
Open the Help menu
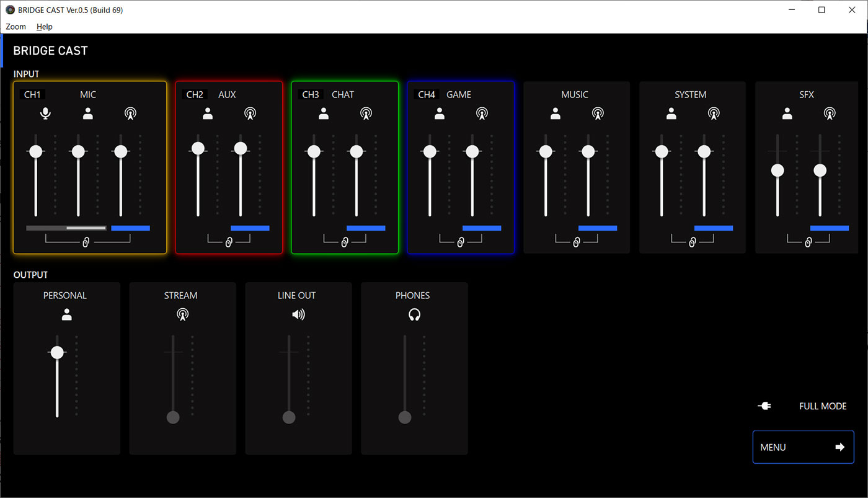(44, 27)
